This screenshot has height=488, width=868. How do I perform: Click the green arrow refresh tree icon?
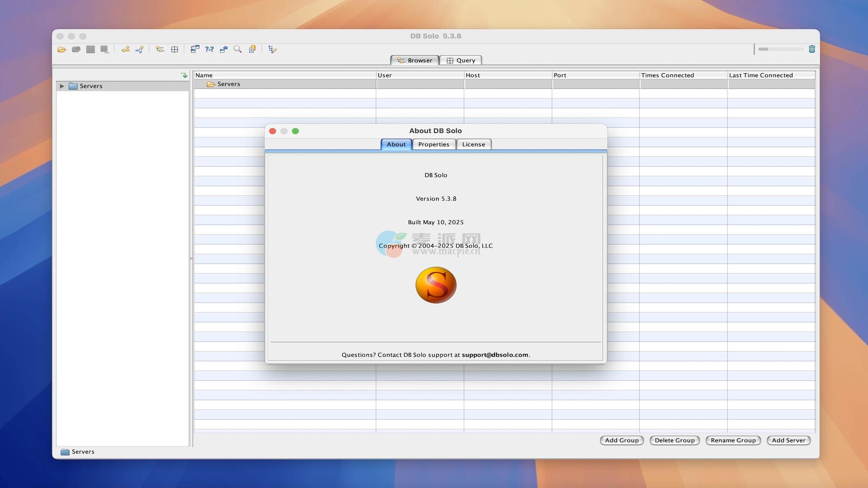click(184, 75)
